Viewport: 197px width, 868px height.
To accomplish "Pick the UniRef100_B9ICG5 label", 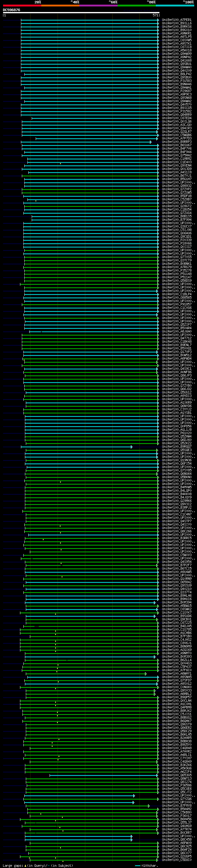I will pos(177,108).
